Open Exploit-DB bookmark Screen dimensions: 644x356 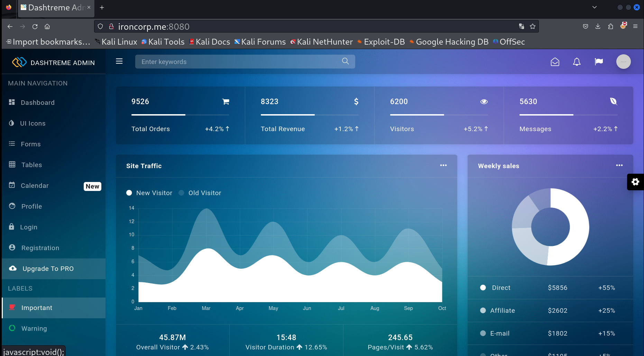tap(380, 42)
